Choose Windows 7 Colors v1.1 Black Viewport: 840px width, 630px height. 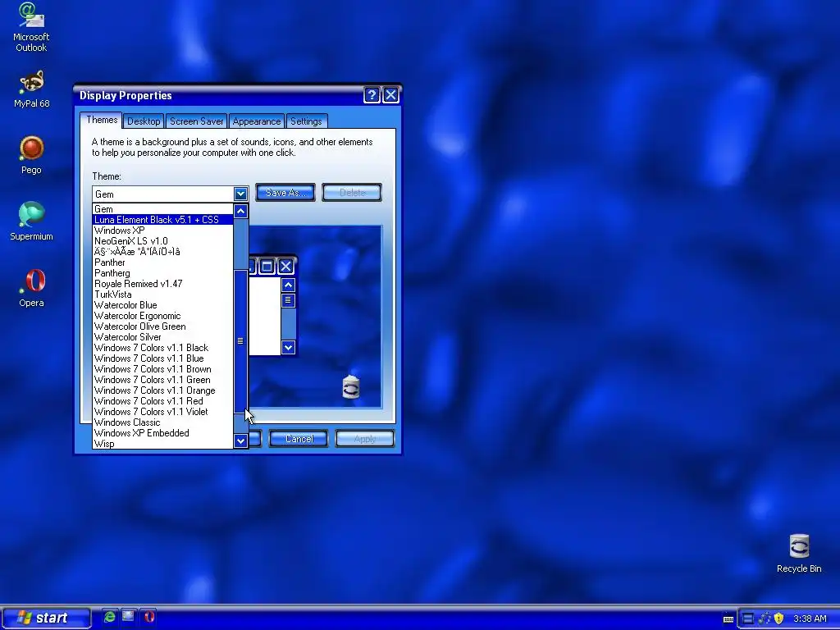tap(163, 348)
